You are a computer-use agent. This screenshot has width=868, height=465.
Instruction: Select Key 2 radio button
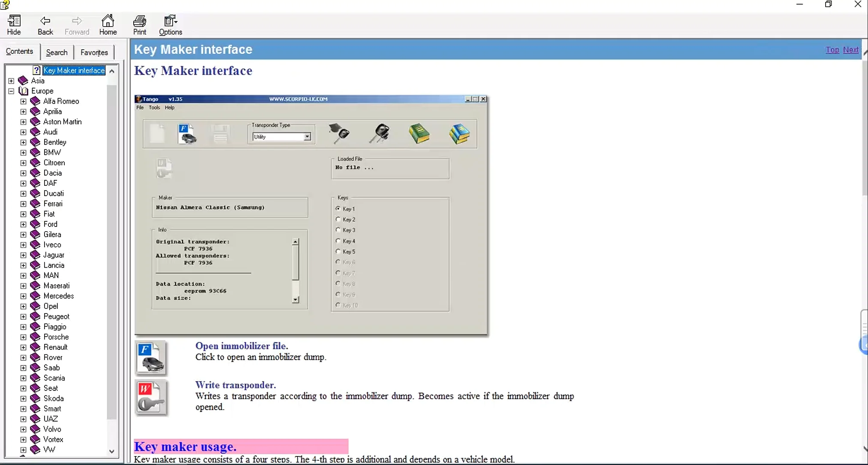(x=338, y=219)
